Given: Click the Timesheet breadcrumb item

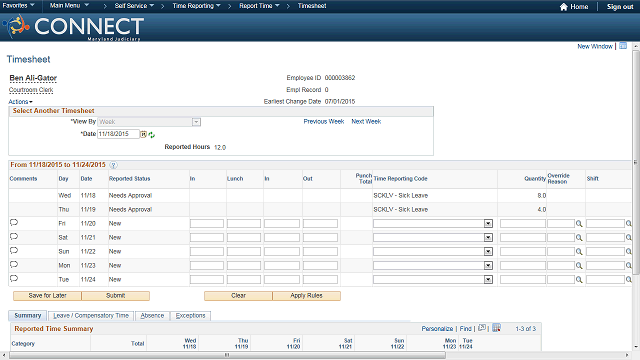Looking at the screenshot, I should click(x=312, y=6).
